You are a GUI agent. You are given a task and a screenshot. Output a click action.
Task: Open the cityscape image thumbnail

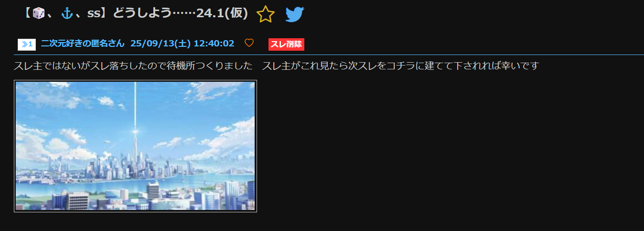[135, 146]
